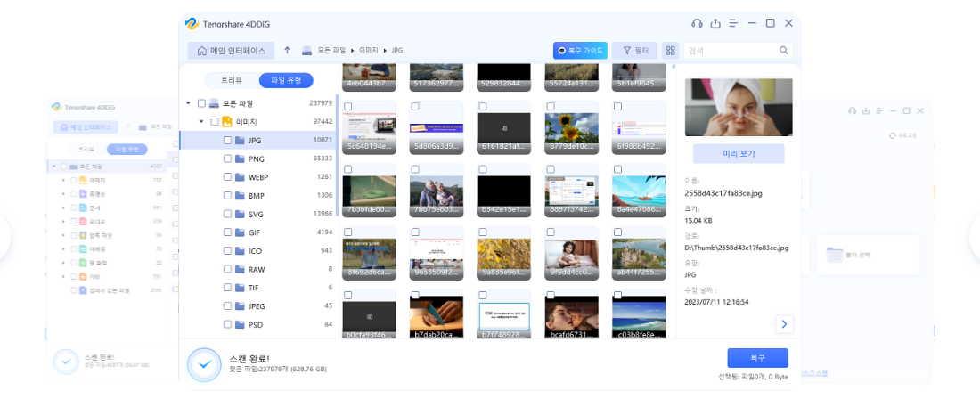Expand the 이메일 node in back window

click(x=64, y=248)
